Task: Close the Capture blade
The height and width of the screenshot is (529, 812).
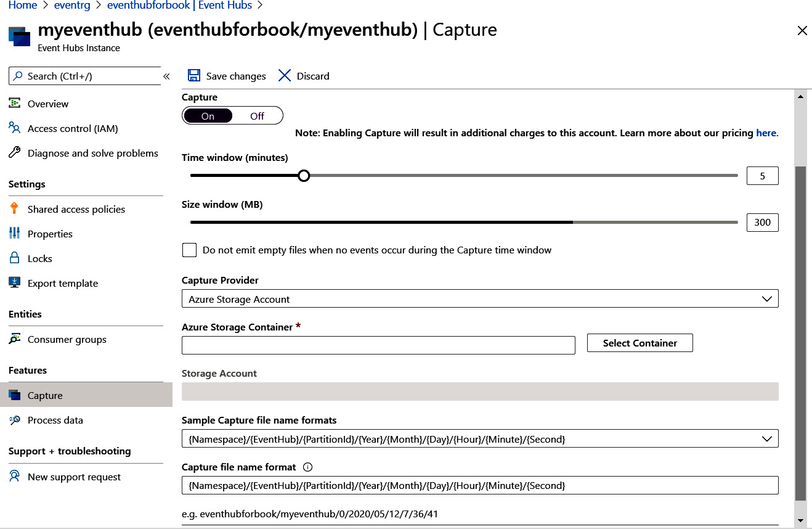Action: coord(802,30)
